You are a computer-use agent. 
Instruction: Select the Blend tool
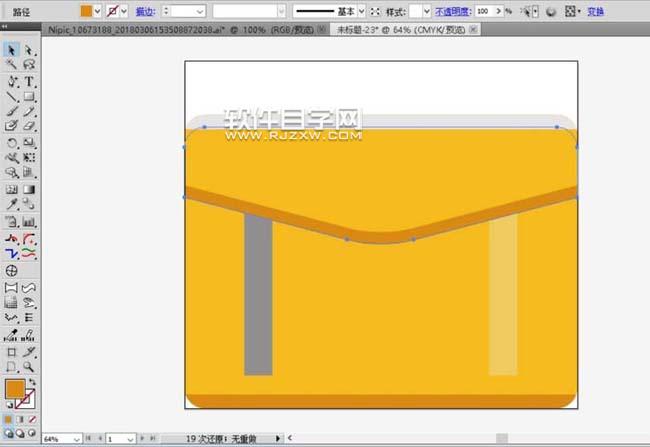(29, 204)
